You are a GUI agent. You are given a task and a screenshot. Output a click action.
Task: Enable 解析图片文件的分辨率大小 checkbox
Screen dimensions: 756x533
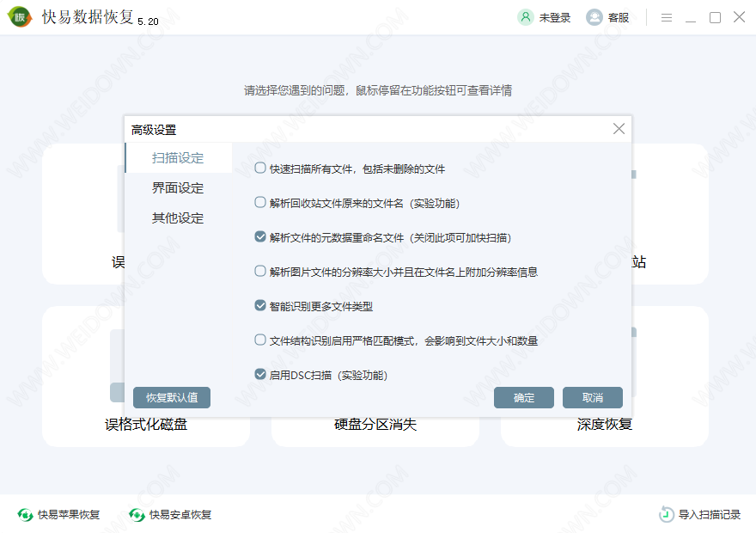point(260,271)
